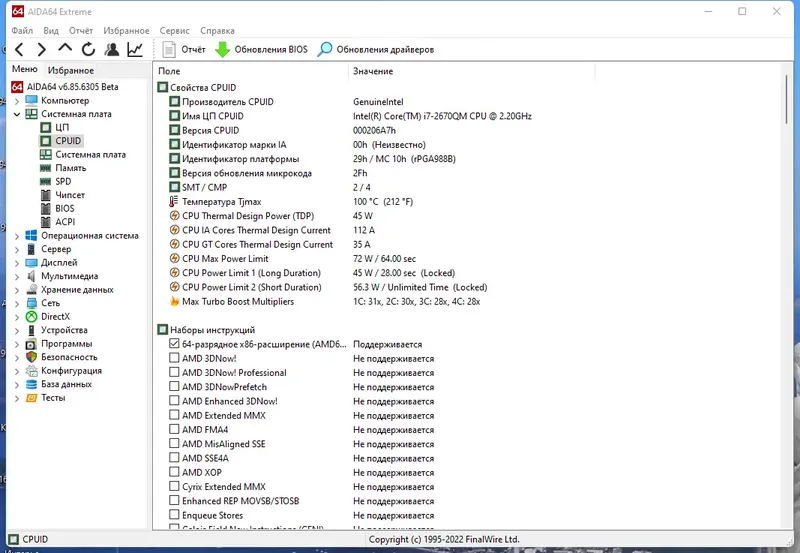Open the Сервис menu

[x=174, y=31]
